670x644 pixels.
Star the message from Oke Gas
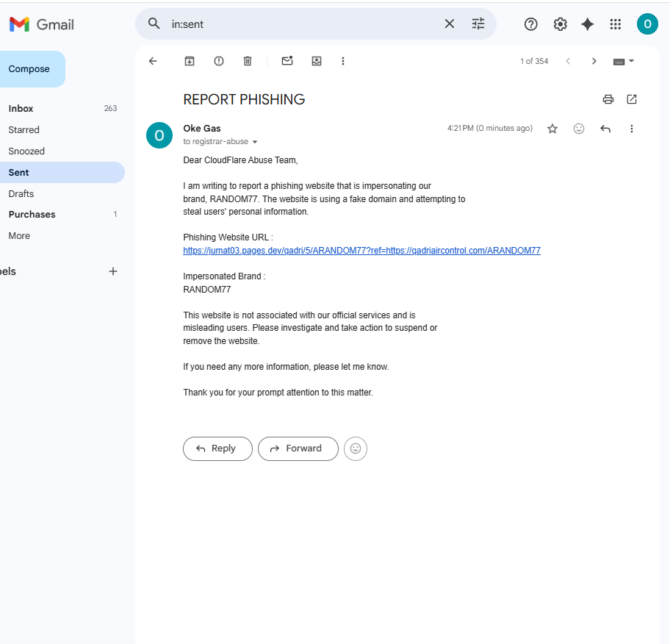552,129
